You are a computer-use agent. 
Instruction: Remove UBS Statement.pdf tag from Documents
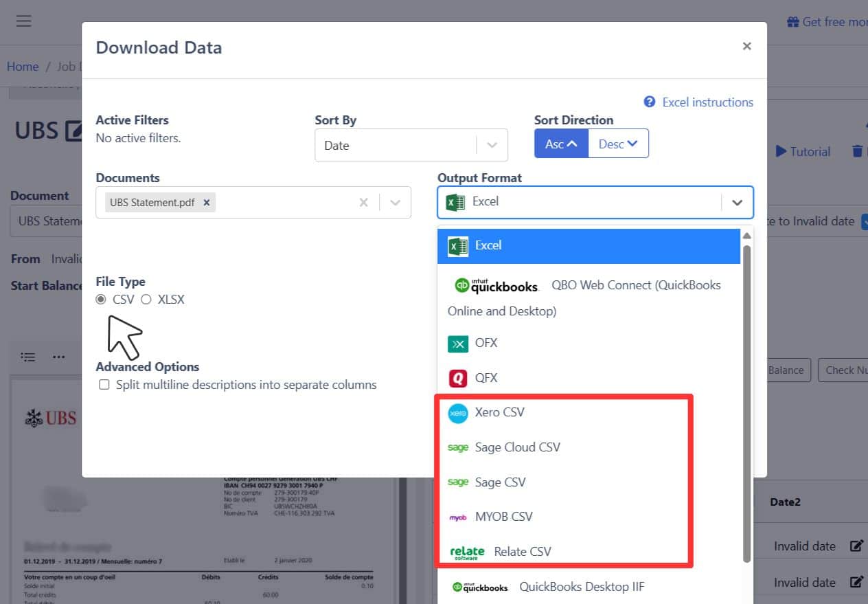point(206,202)
